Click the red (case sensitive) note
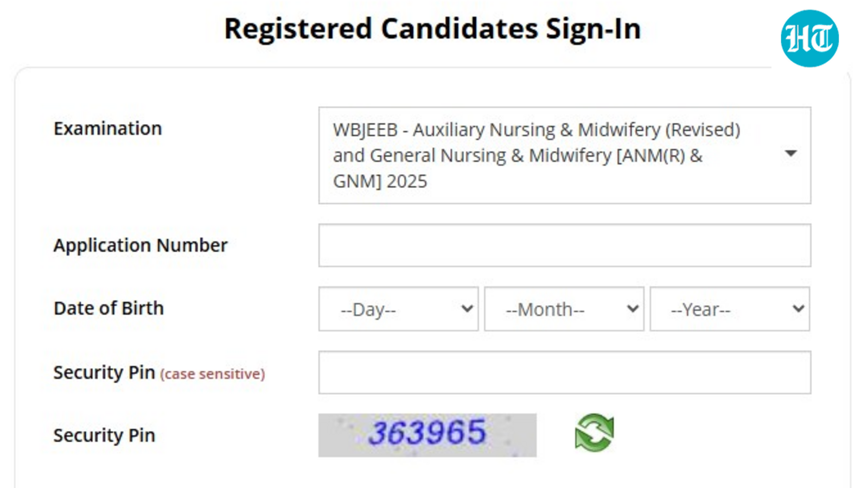This screenshot has width=868, height=488. point(212,374)
